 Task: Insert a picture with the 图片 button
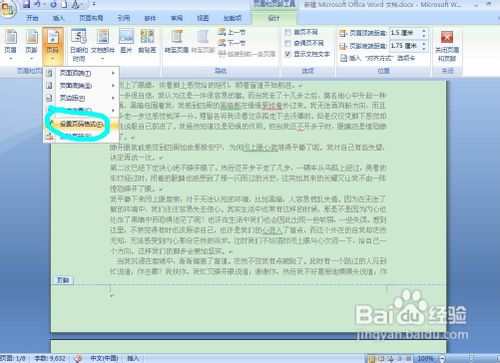click(x=126, y=42)
